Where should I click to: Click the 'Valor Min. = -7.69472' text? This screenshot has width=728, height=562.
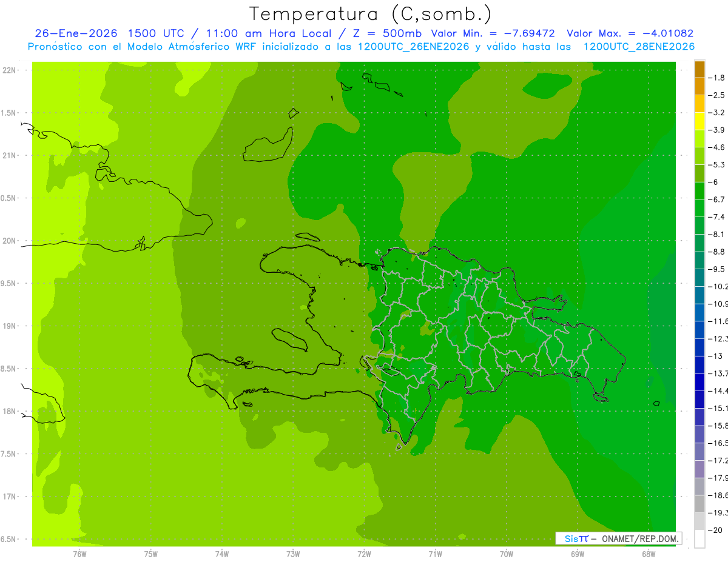click(493, 33)
